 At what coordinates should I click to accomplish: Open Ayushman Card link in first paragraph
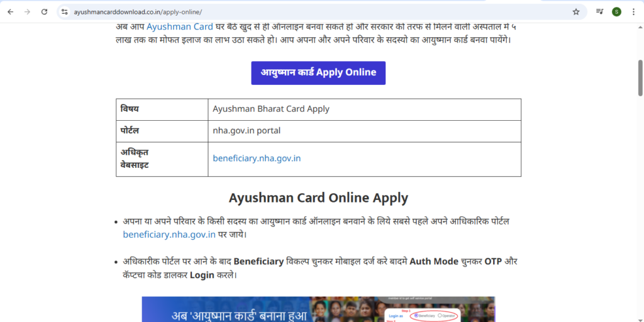tap(180, 26)
